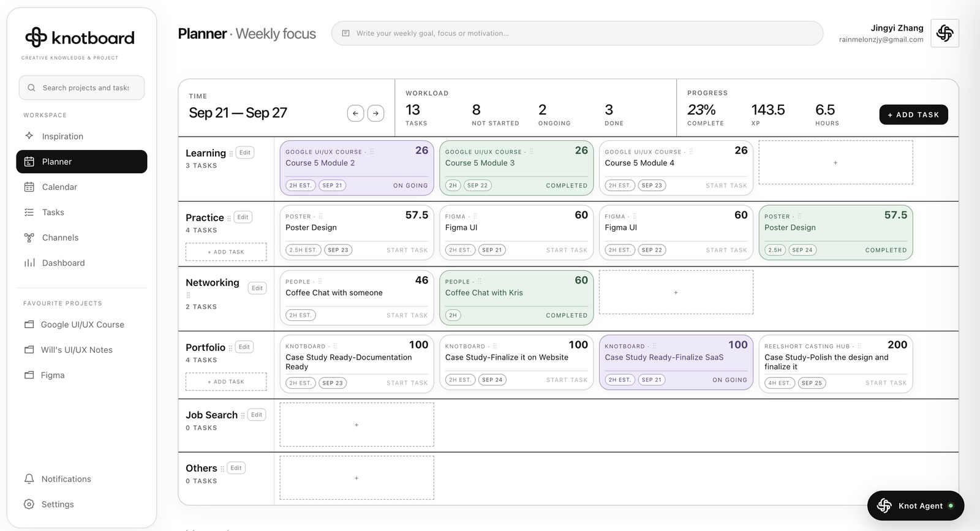The width and height of the screenshot is (980, 531).
Task: Edit the Others category
Action: point(236,468)
